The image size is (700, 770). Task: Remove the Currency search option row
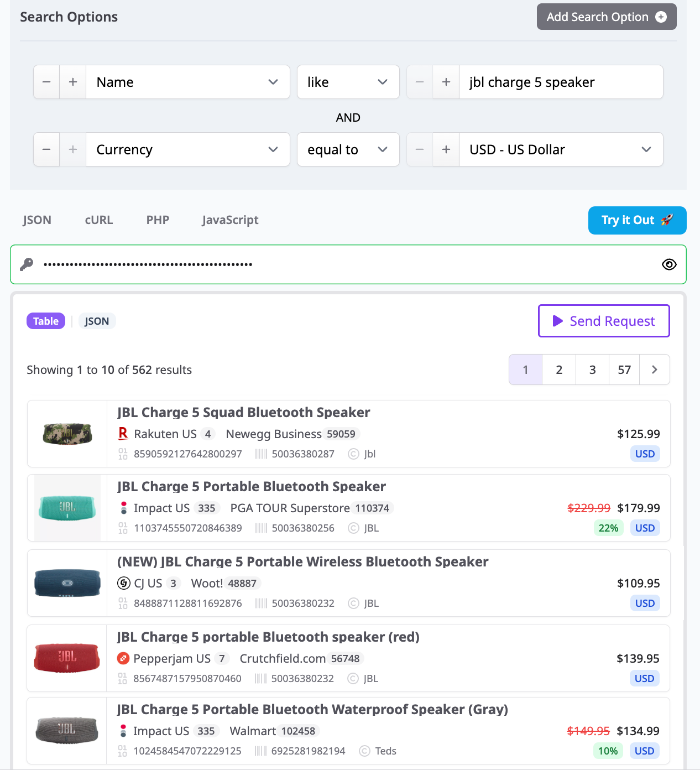46,149
